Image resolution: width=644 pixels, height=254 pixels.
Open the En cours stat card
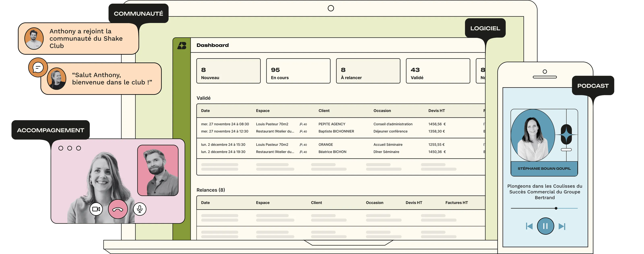coord(298,71)
